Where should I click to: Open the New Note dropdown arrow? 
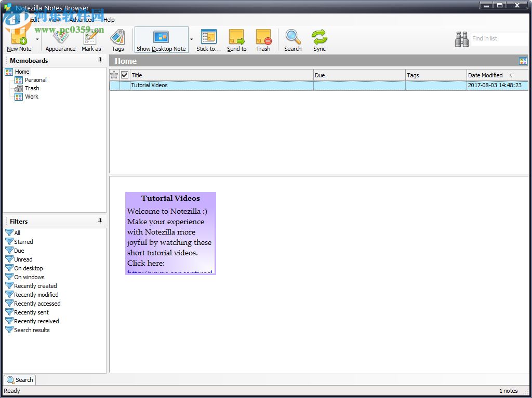tap(37, 39)
